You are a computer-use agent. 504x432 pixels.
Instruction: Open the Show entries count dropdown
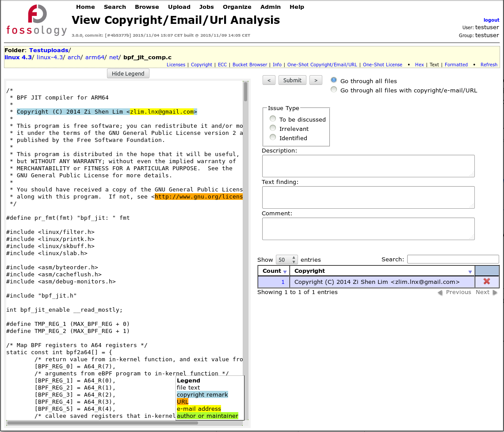point(286,260)
